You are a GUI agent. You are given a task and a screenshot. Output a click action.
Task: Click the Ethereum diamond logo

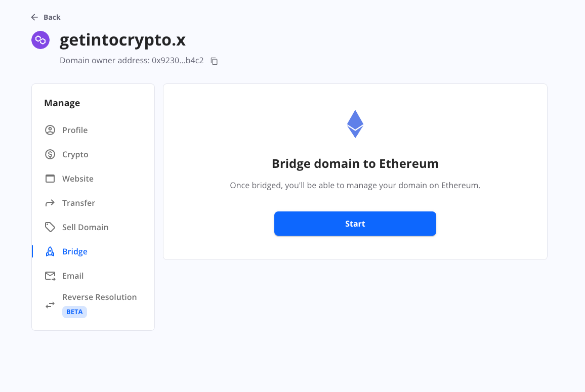pos(355,123)
